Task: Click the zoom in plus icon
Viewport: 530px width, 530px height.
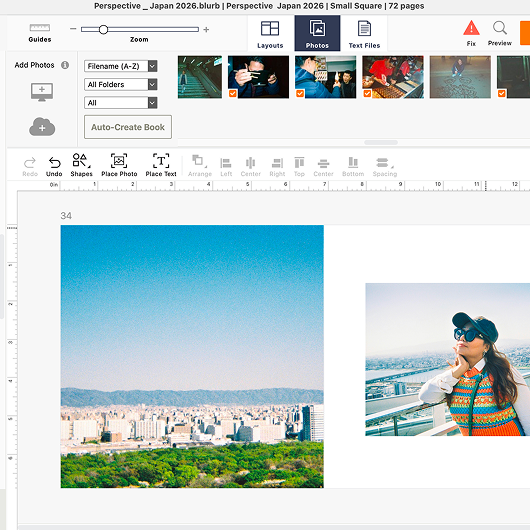Action: pyautogui.click(x=206, y=30)
